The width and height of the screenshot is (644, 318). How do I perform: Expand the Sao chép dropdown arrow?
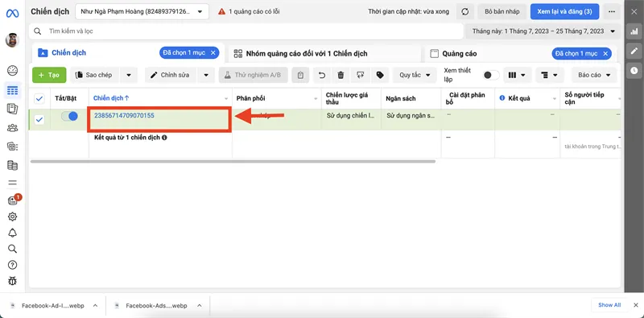pos(129,75)
